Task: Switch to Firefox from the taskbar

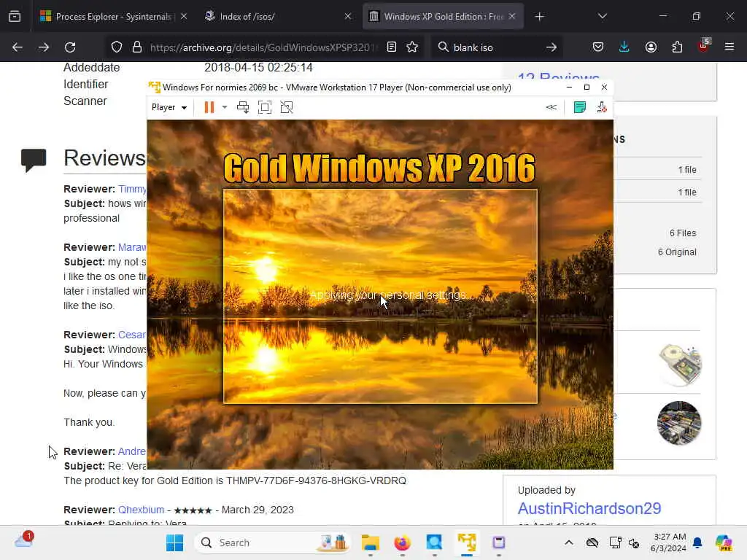Action: point(403,542)
